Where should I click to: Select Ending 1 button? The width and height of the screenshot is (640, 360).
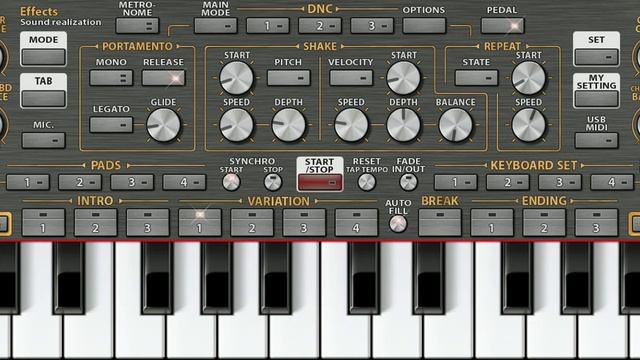click(492, 222)
